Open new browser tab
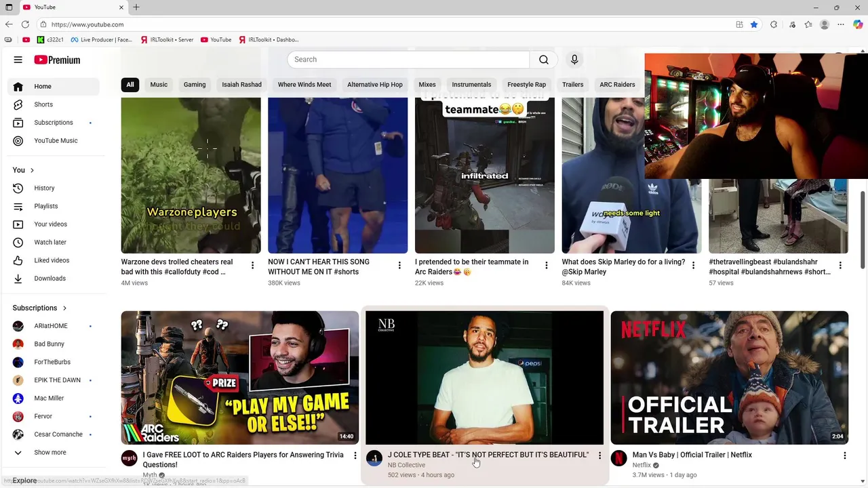The width and height of the screenshot is (868, 488). point(136,7)
